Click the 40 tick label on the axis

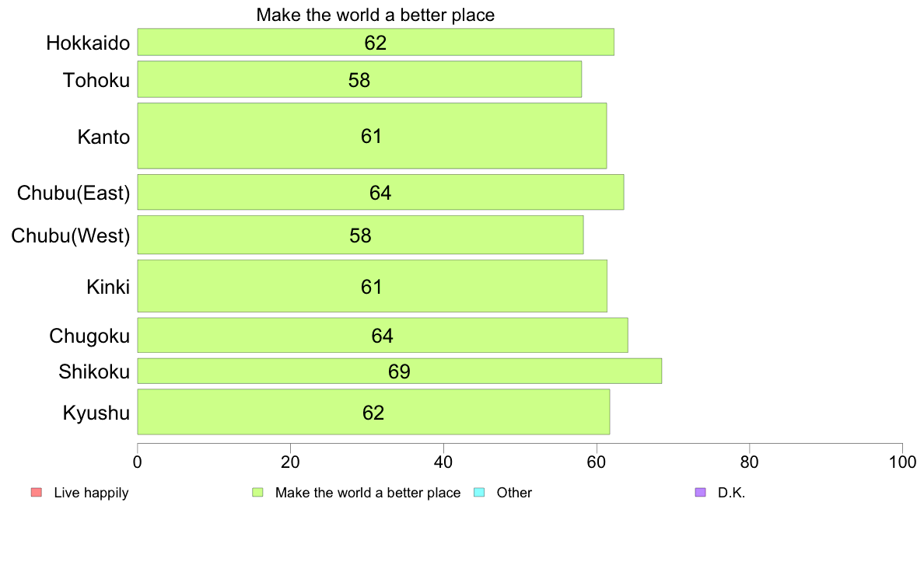443,462
